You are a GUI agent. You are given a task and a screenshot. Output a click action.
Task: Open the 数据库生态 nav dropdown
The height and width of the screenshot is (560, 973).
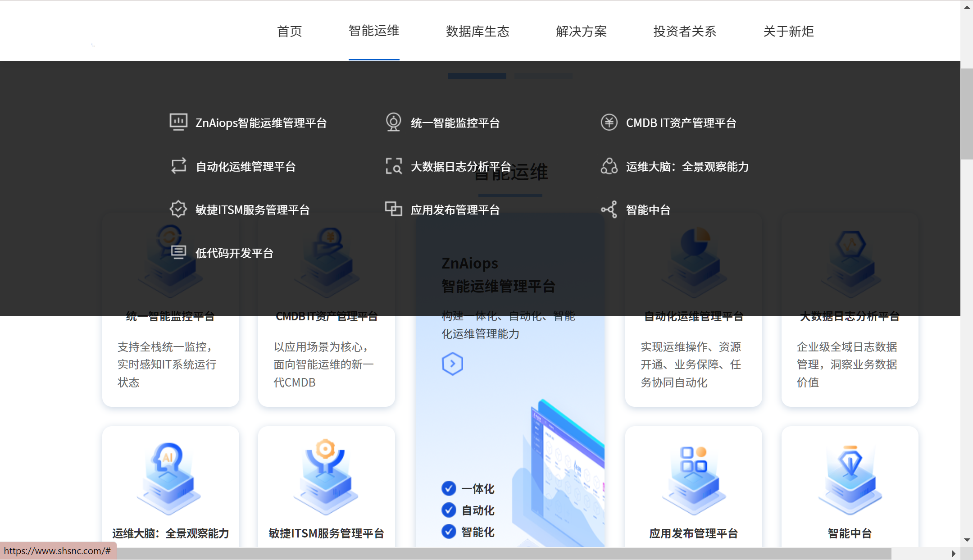(x=477, y=31)
